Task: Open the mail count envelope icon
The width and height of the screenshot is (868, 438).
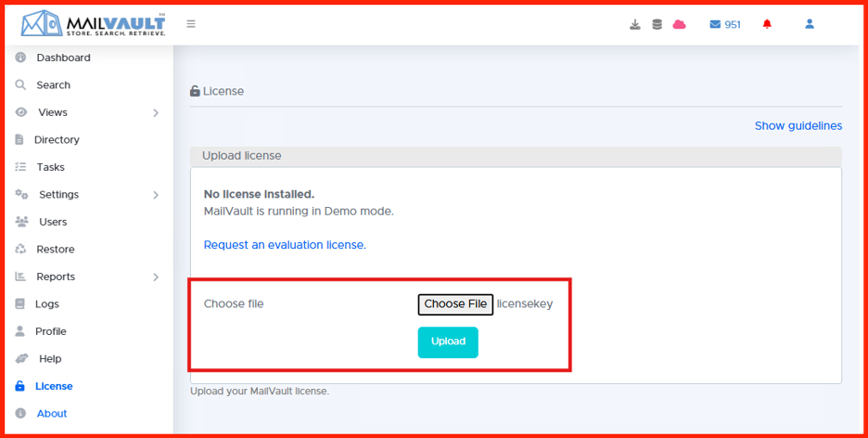Action: [x=715, y=24]
